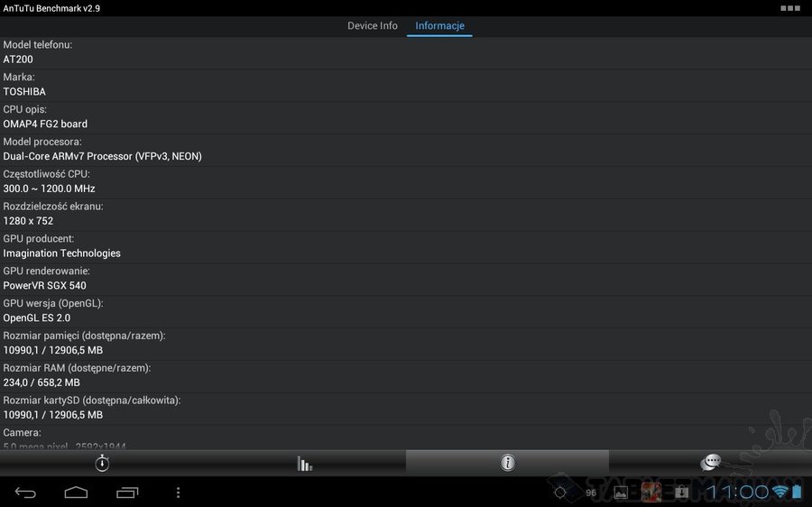
Task: Click the CPU opis label
Action: 25,109
